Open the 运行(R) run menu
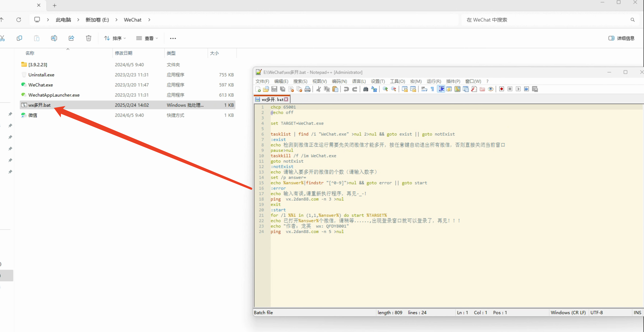 434,81
